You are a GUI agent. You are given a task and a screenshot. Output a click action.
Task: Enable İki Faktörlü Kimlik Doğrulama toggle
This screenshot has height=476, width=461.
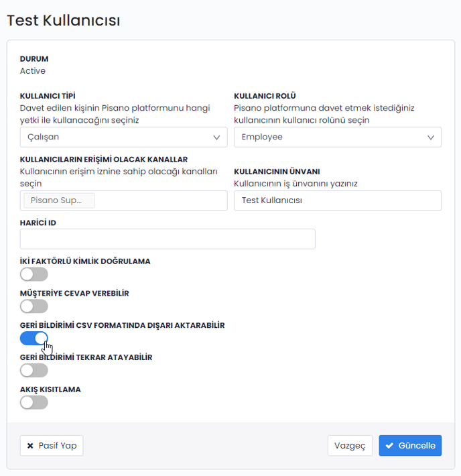[x=34, y=274]
